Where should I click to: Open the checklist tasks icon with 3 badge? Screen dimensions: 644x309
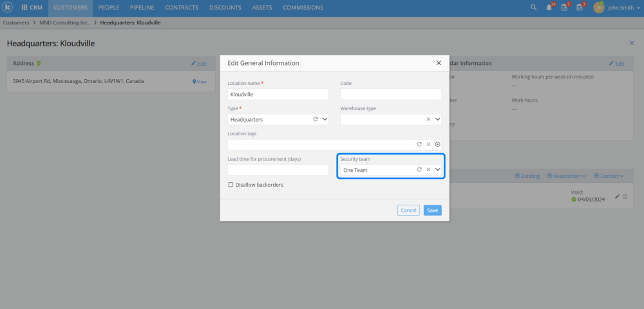pos(580,8)
